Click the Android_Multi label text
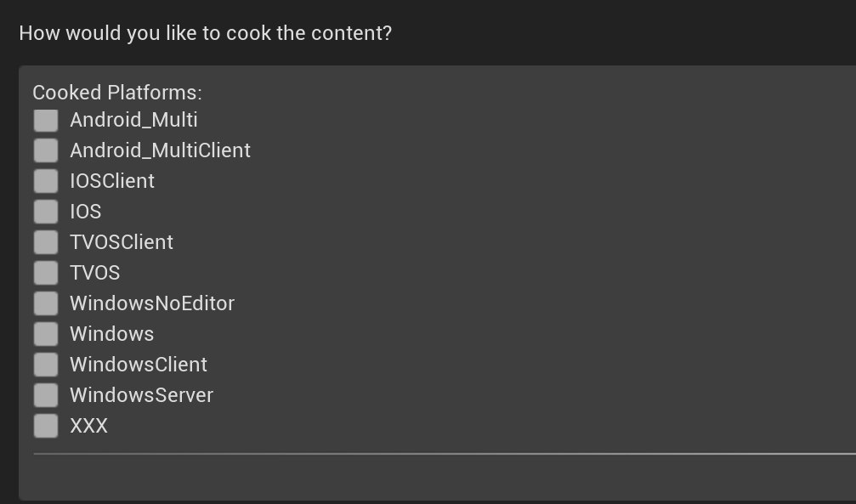856x504 pixels. (x=133, y=120)
